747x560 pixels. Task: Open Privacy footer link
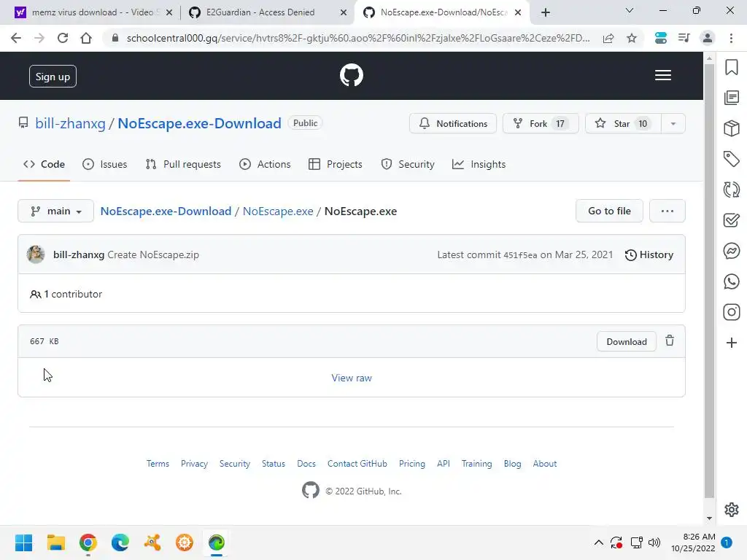pyautogui.click(x=194, y=463)
